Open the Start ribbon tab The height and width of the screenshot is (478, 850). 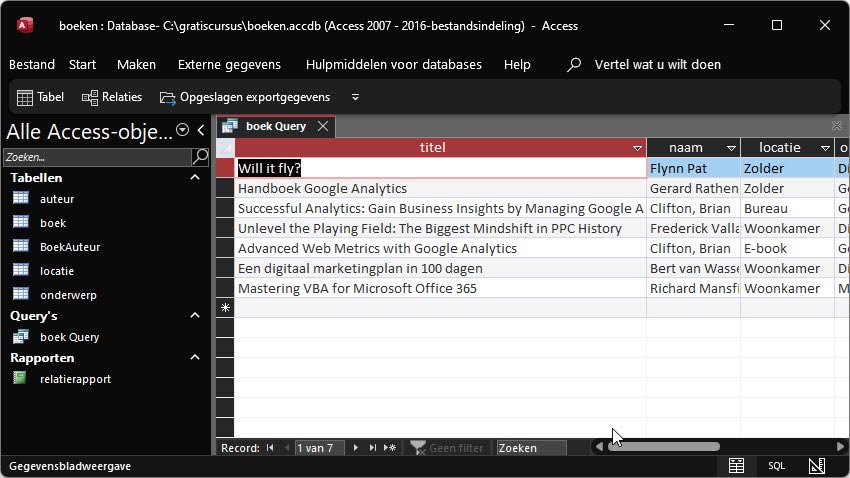point(82,64)
